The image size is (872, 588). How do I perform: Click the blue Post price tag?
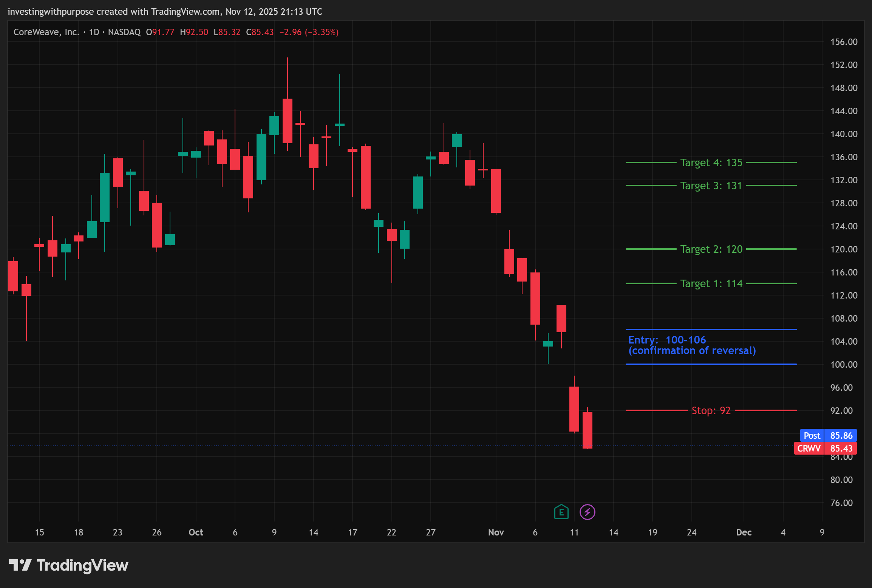pyautogui.click(x=812, y=435)
